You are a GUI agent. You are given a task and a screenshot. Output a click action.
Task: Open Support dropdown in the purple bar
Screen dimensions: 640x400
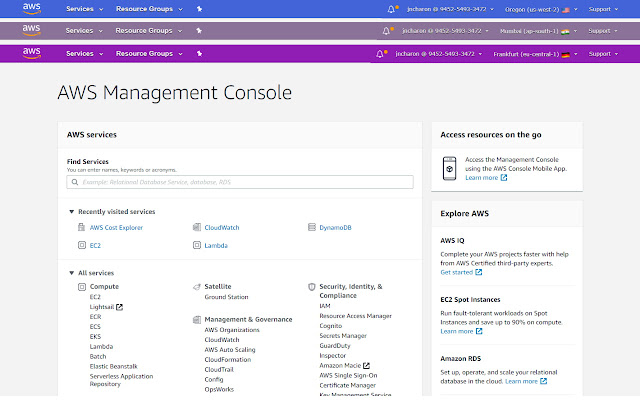pyautogui.click(x=603, y=54)
